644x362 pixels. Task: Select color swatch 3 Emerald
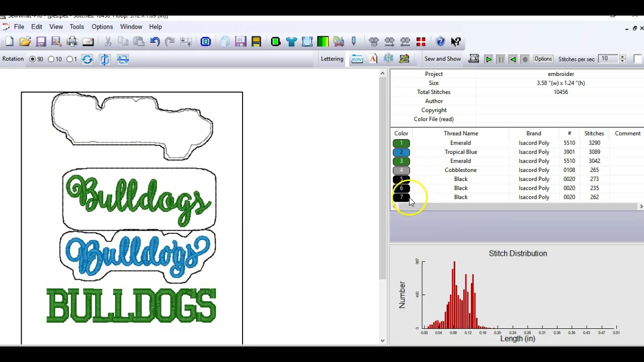(401, 161)
